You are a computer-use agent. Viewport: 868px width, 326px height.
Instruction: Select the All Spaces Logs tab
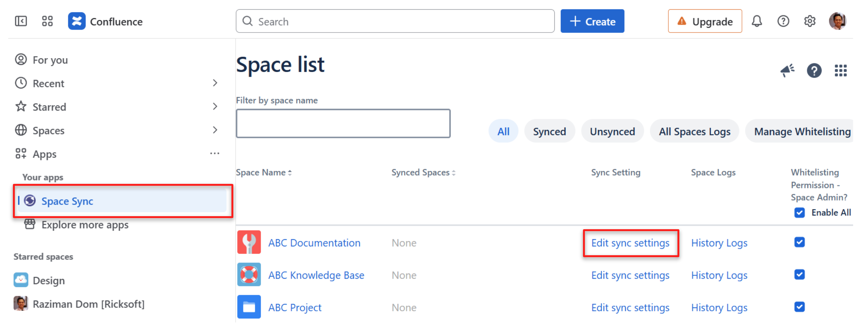coord(694,131)
